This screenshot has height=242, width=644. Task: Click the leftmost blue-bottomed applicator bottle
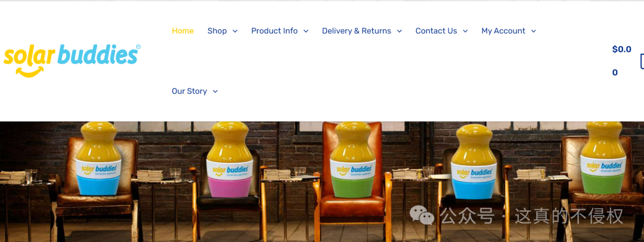(98, 158)
